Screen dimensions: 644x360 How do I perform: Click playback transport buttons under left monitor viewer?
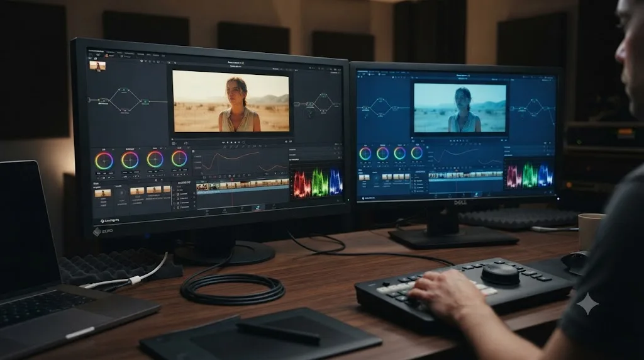[x=235, y=142]
